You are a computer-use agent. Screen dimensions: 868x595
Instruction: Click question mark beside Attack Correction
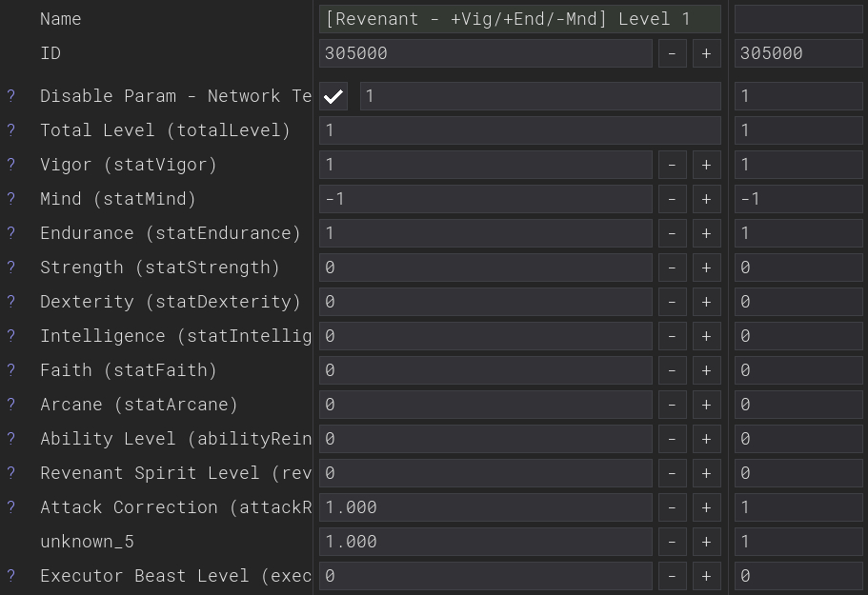pyautogui.click(x=11, y=507)
